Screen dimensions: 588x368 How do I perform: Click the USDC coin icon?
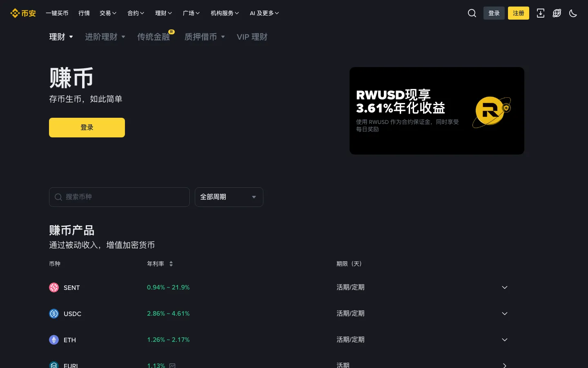[x=54, y=314]
